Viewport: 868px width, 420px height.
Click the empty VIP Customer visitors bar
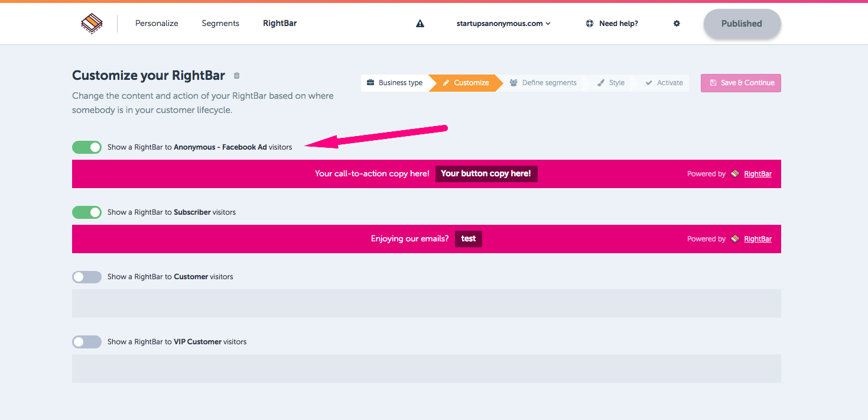click(427, 369)
